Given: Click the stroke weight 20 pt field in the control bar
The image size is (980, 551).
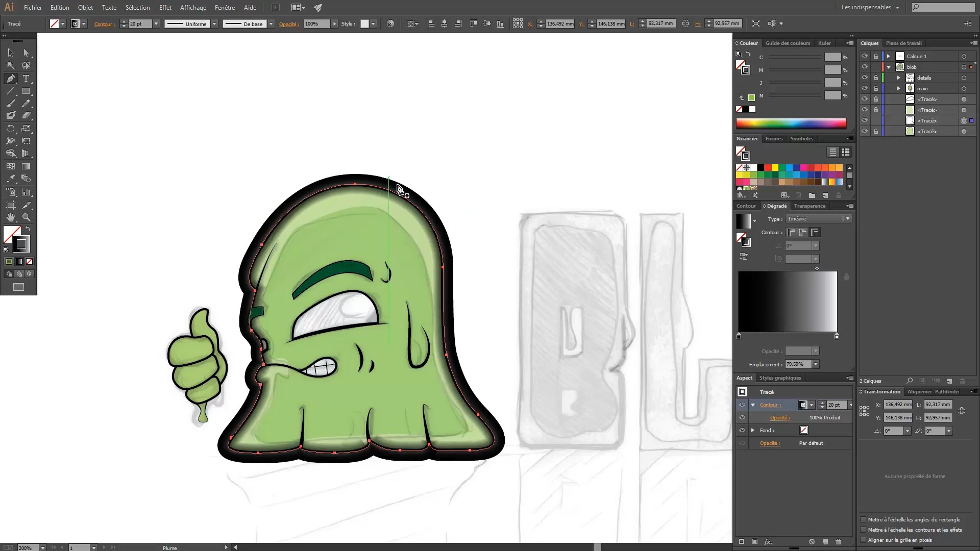Looking at the screenshot, I should 140,24.
